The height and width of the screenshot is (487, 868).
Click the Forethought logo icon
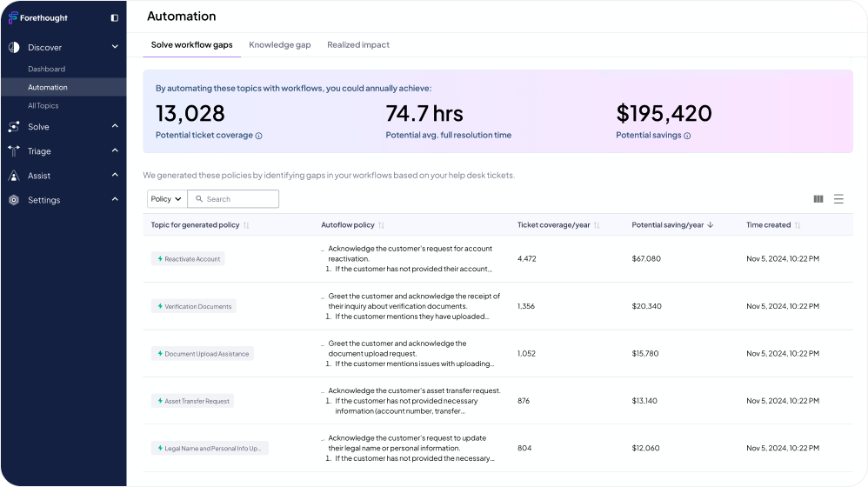click(13, 17)
